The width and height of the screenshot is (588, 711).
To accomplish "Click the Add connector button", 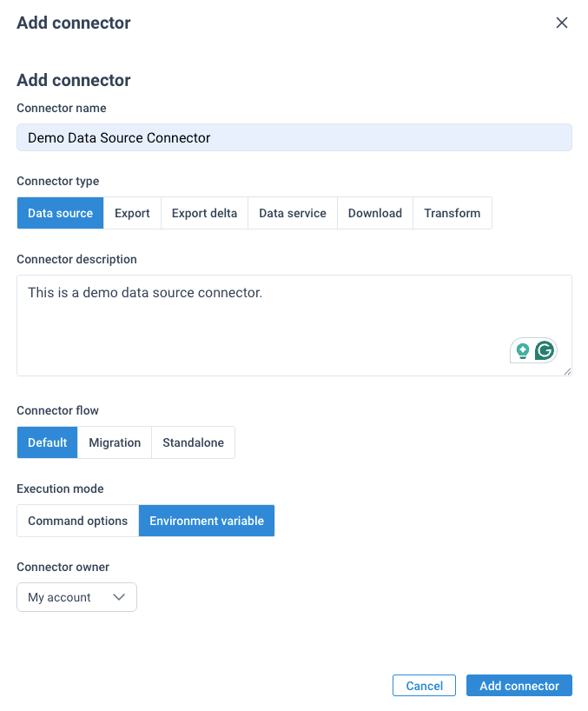I will [x=519, y=685].
